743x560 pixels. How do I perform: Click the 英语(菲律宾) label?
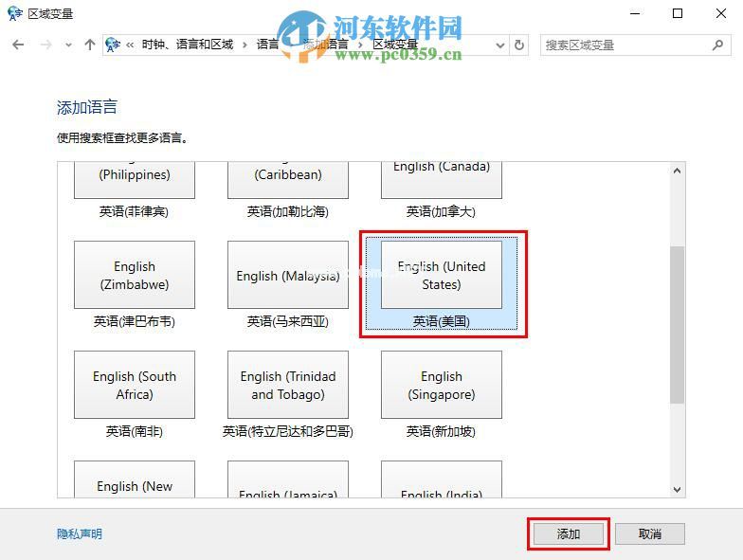click(x=135, y=211)
